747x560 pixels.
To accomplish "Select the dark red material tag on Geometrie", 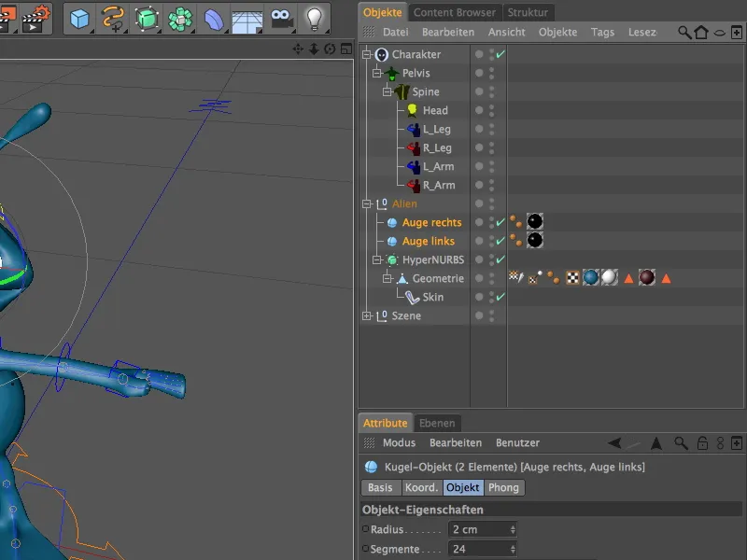I will tap(646, 277).
